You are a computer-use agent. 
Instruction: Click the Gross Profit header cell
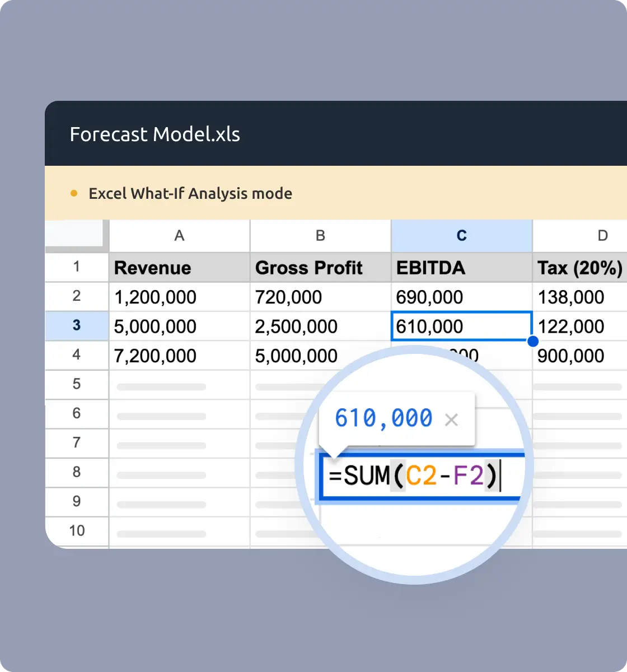click(320, 268)
